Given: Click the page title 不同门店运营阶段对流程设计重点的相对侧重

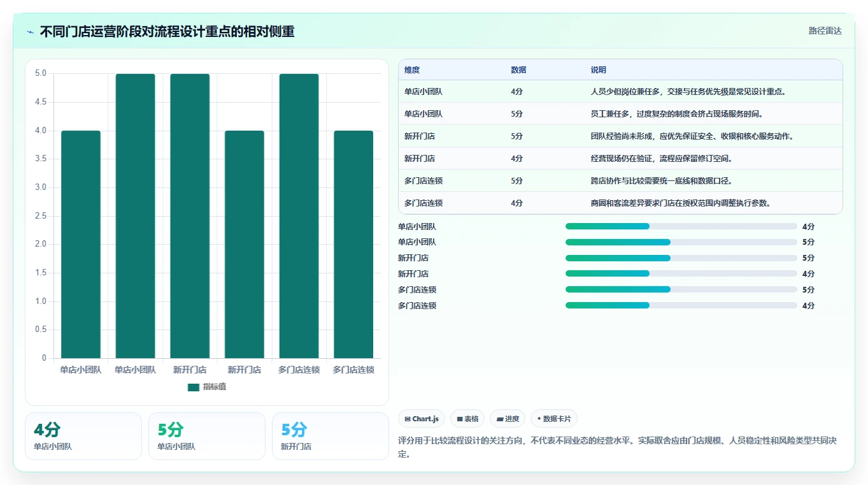Looking at the screenshot, I should tap(167, 31).
